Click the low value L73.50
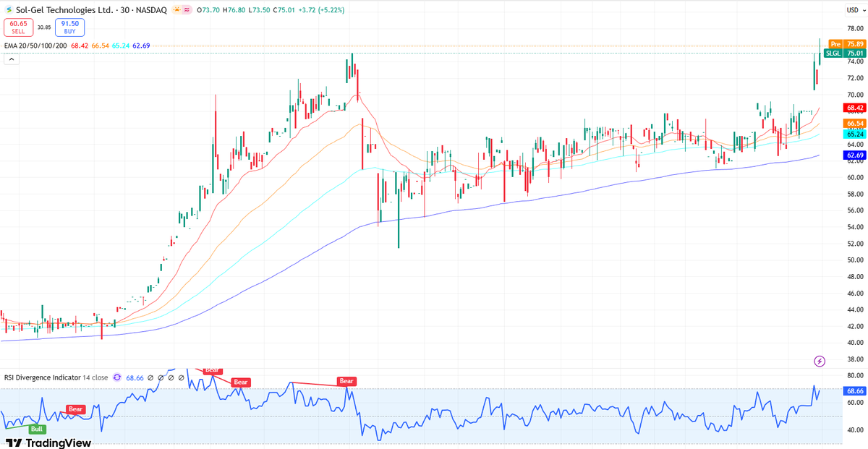 pyautogui.click(x=260, y=10)
